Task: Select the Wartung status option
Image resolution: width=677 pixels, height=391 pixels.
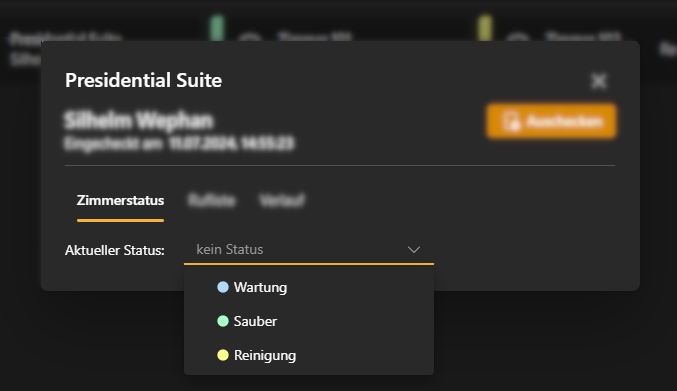Action: pos(309,287)
